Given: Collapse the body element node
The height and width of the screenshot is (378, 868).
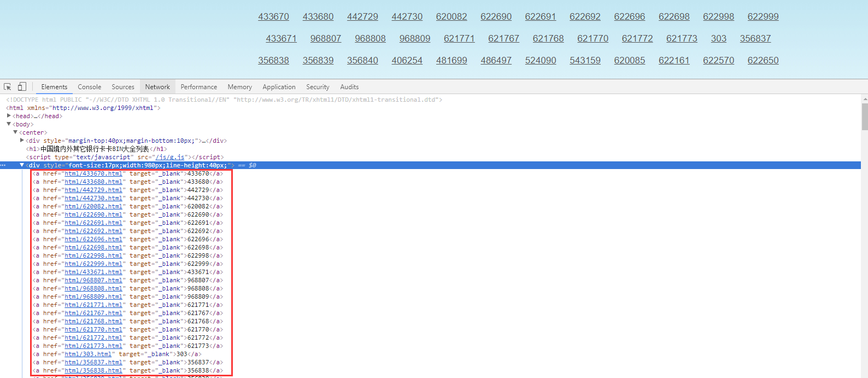Looking at the screenshot, I should click(9, 124).
